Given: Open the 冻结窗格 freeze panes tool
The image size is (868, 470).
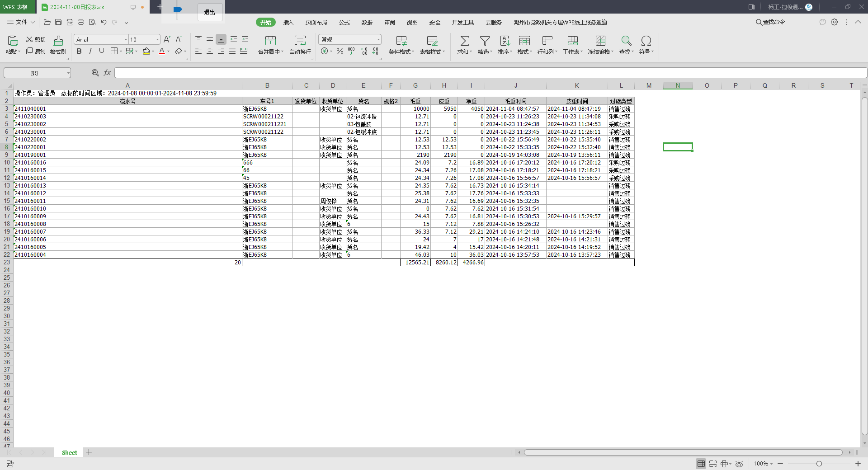Looking at the screenshot, I should (600, 45).
